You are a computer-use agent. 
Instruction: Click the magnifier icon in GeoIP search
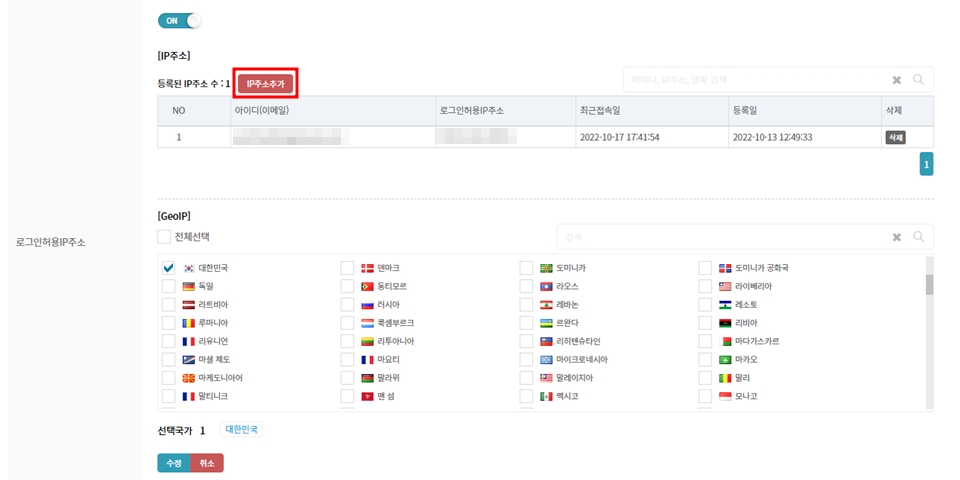tap(918, 237)
